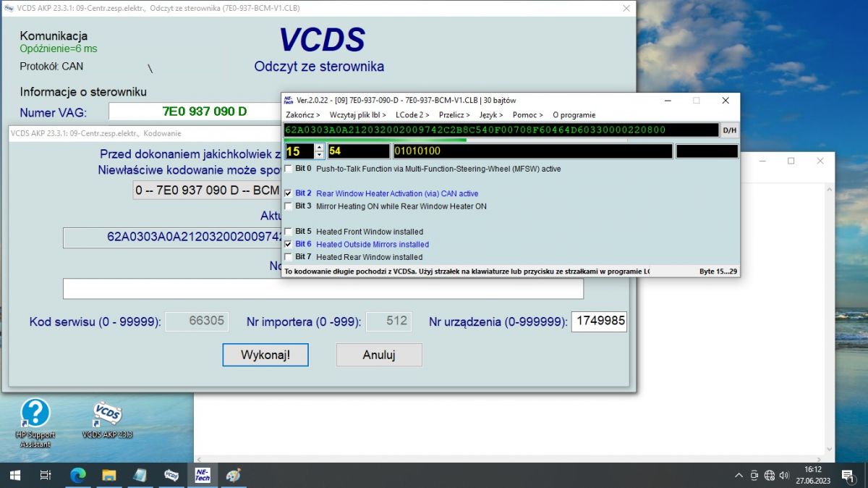Image resolution: width=868 pixels, height=488 pixels.
Task: Switch to NE-Tech taskbar icon
Action: pyautogui.click(x=202, y=475)
